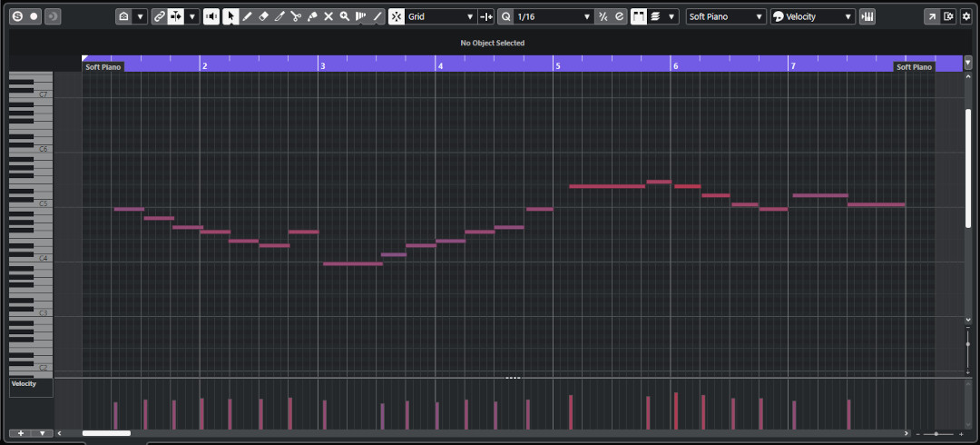Select the Erase tool

tap(263, 17)
